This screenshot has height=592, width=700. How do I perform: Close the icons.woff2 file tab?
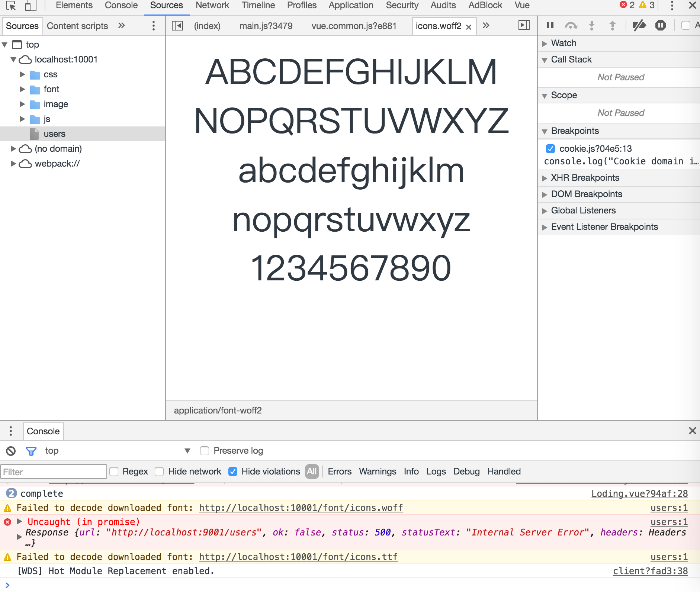469,27
